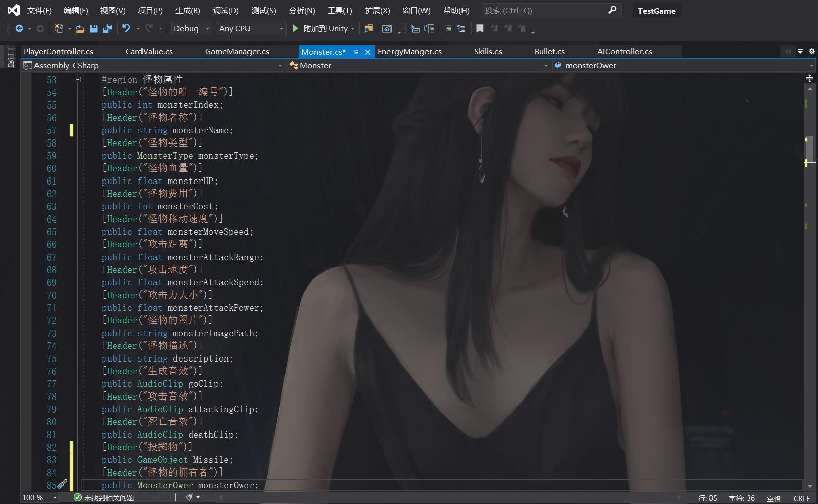Pin the Monster.cs tab
The width and height of the screenshot is (818, 504).
coord(355,52)
